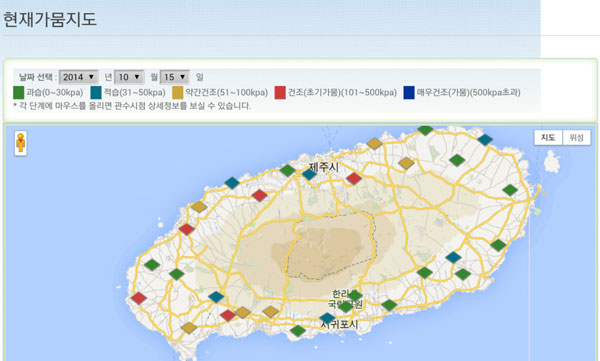
Task: Click the dark blue 매우건조 legend swatch
Action: [x=409, y=92]
